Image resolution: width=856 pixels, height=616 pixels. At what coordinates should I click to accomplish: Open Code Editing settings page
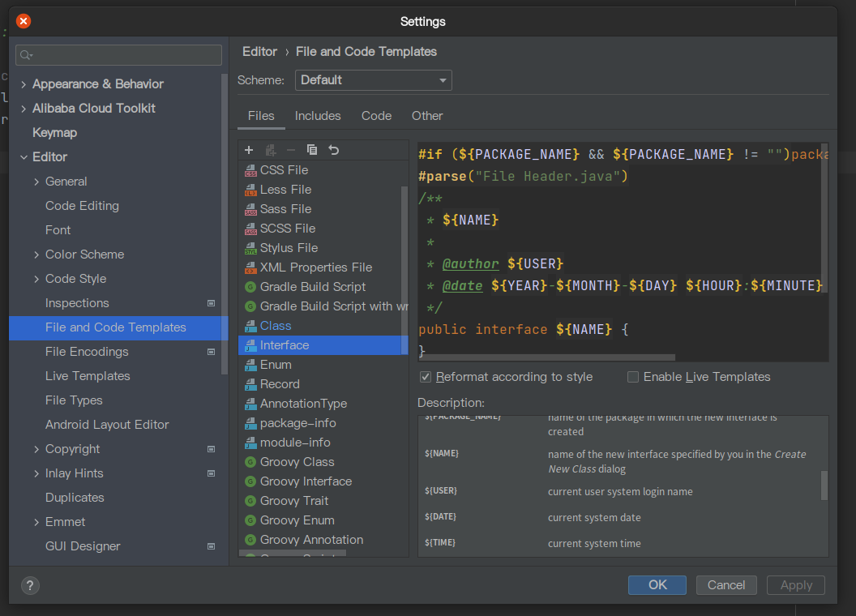[82, 206]
